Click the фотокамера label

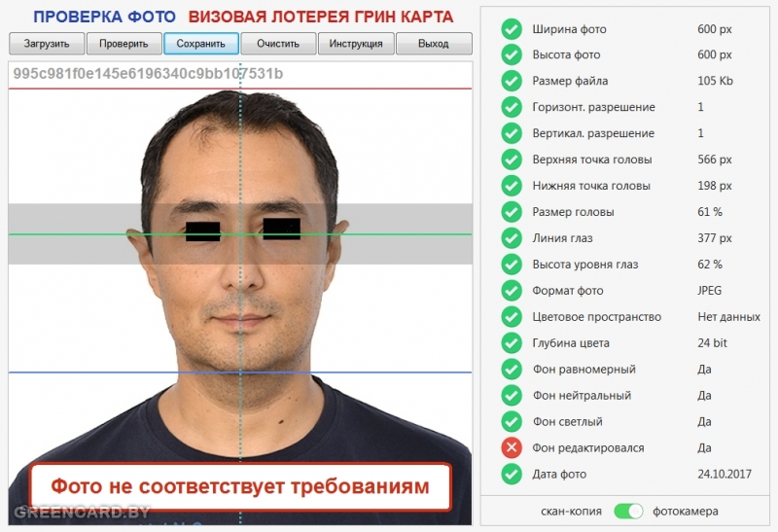[686, 512]
